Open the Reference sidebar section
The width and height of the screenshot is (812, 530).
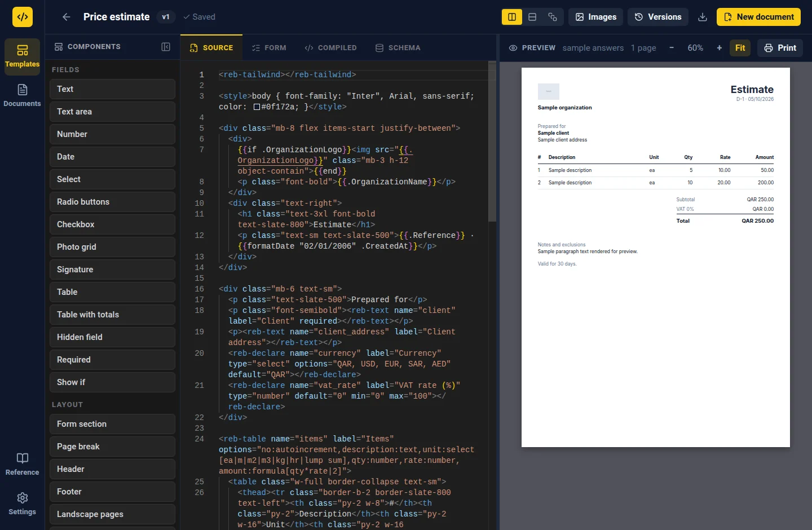(x=23, y=465)
